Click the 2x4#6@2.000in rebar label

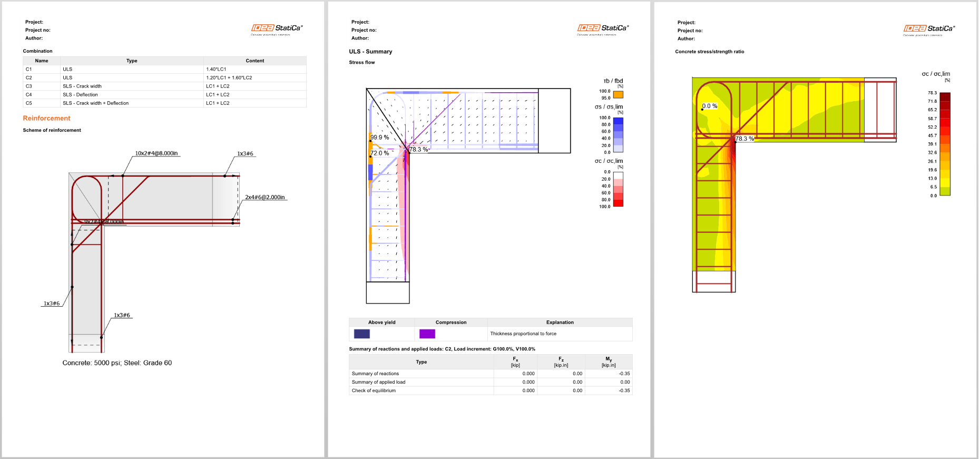click(265, 198)
